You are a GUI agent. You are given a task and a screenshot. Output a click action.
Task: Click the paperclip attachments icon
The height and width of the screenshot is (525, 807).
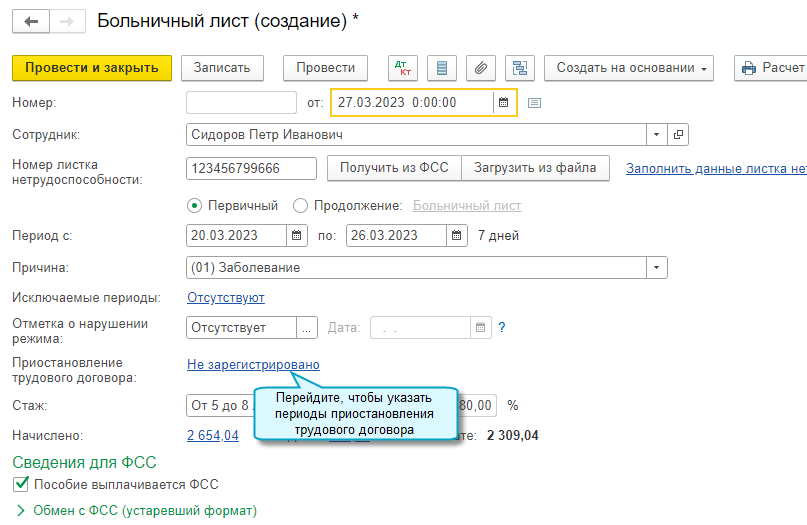pos(481,68)
